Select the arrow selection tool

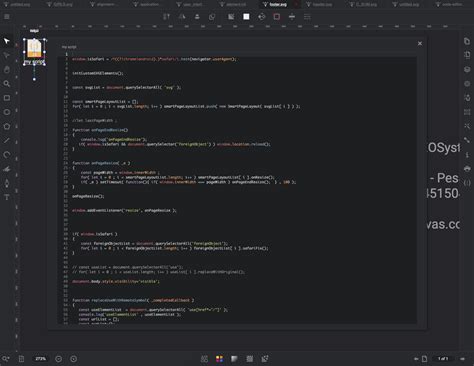pyautogui.click(x=6, y=41)
